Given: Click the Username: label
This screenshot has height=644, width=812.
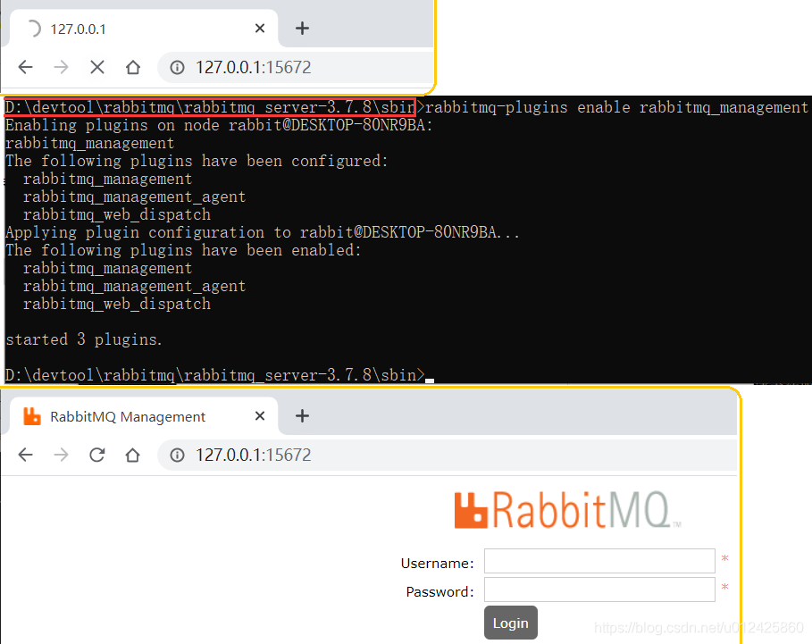Looking at the screenshot, I should (437, 564).
